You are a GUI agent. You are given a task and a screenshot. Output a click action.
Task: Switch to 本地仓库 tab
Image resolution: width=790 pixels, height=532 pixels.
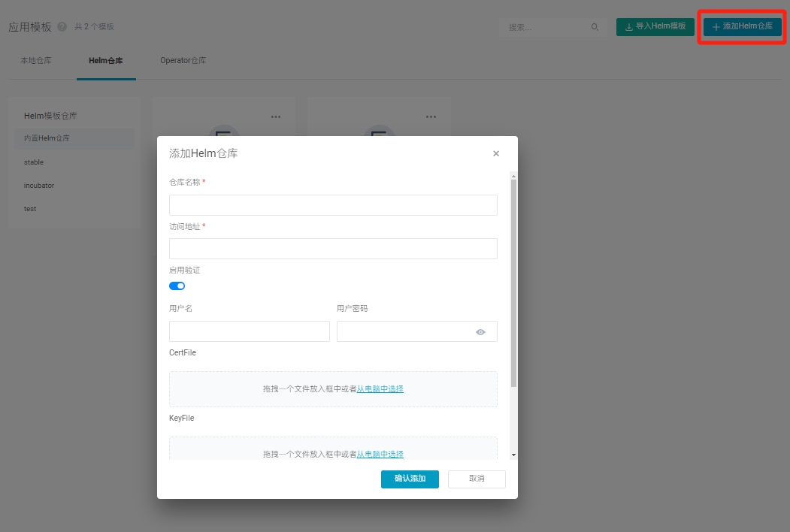[36, 60]
